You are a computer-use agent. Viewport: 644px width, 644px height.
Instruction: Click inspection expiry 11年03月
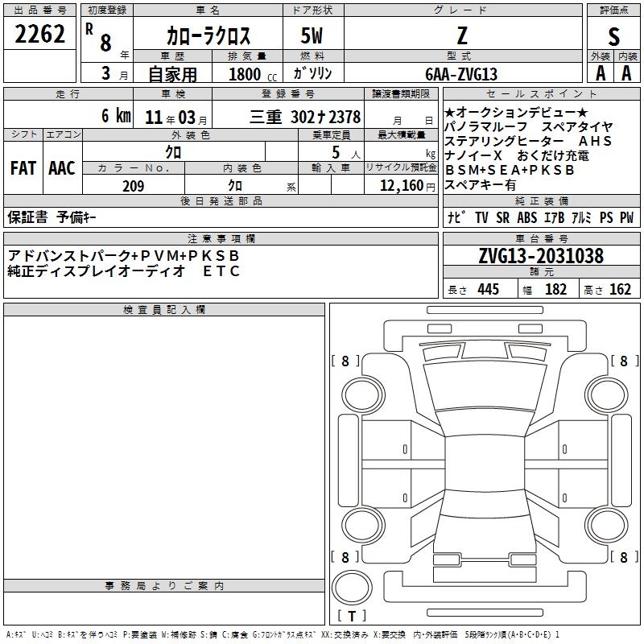[x=175, y=118]
